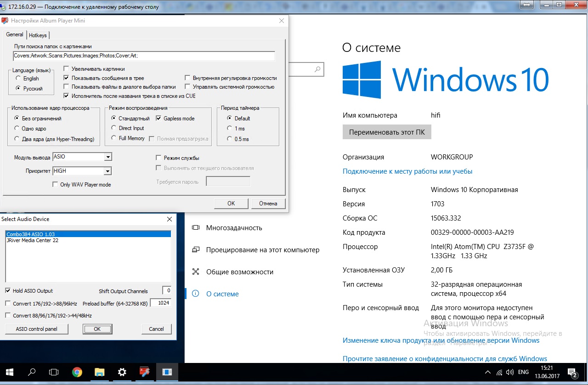Switch ENG input language indicator
588x385 pixels.
tap(523, 372)
